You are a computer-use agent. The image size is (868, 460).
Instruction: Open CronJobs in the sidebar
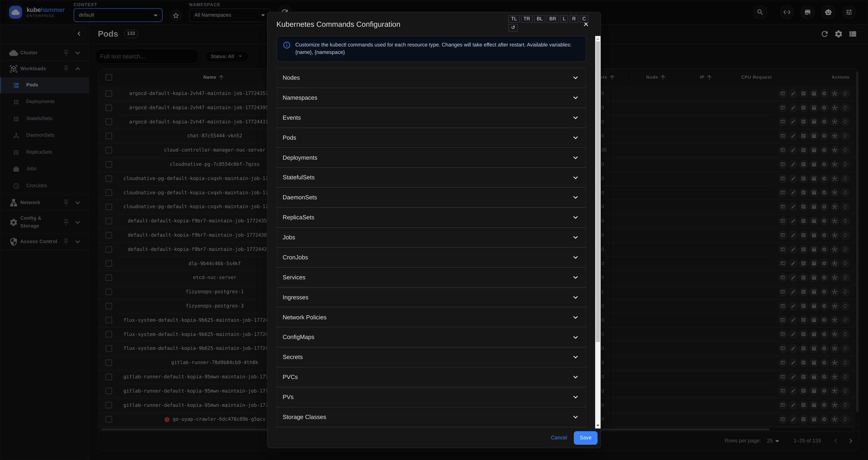(x=44, y=186)
